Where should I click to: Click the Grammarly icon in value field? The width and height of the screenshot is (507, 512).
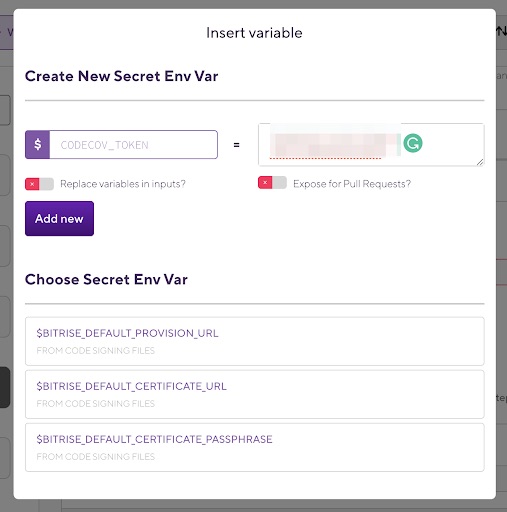pos(413,143)
